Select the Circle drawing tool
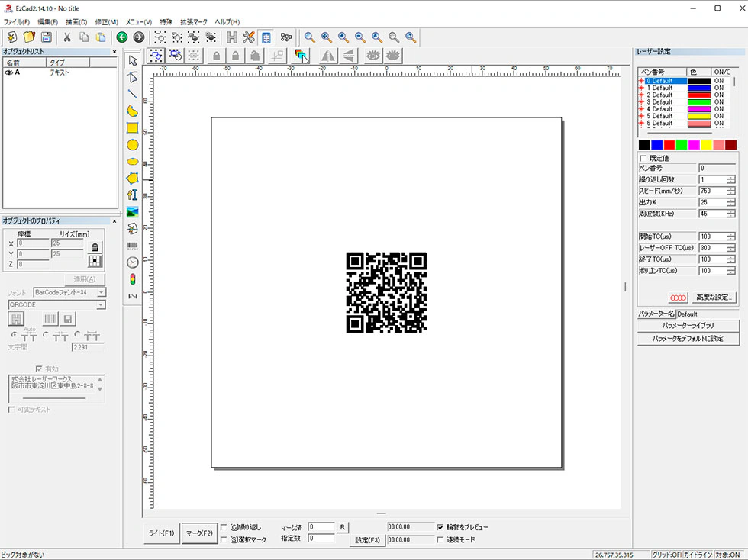748x560 pixels. 133,144
